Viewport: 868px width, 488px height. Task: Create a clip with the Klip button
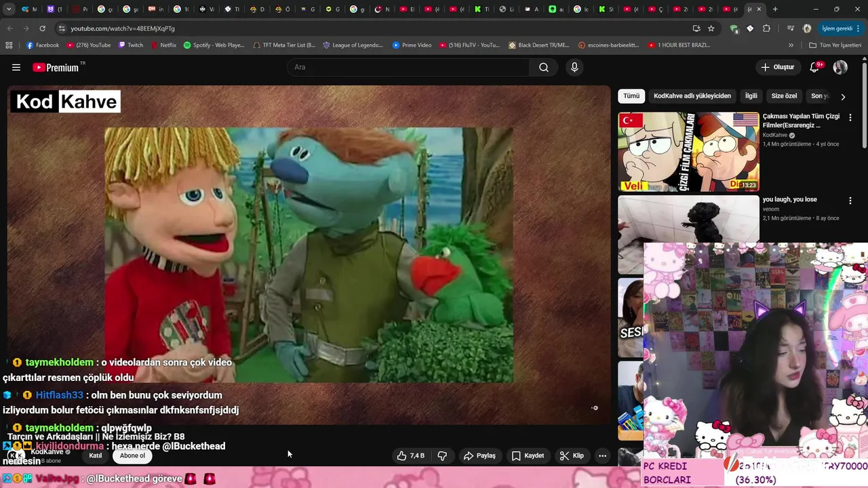click(x=572, y=455)
